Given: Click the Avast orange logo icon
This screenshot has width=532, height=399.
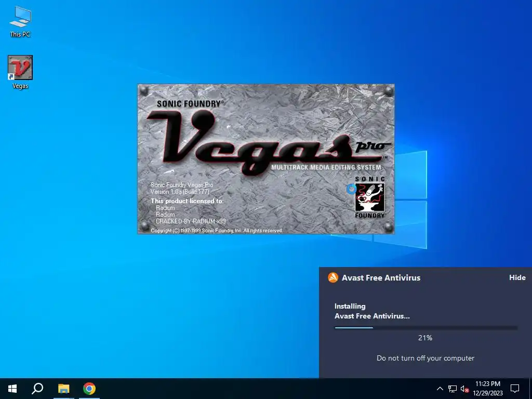Looking at the screenshot, I should [x=333, y=277].
